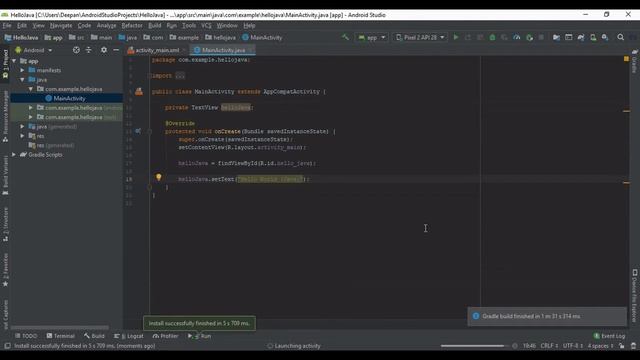
Task: Click the status bar tool window toggle icon
Action: 7,346
